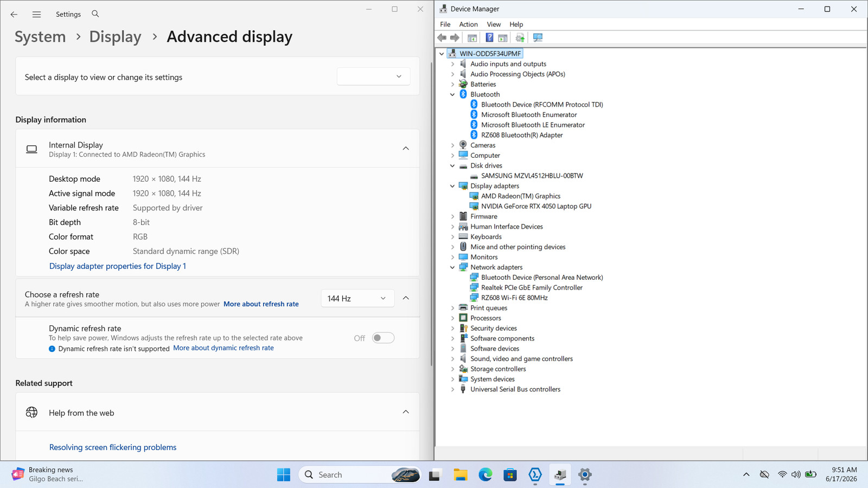Click the Update device driver toolbar icon
Screen dimensions: 868x488
click(520, 38)
